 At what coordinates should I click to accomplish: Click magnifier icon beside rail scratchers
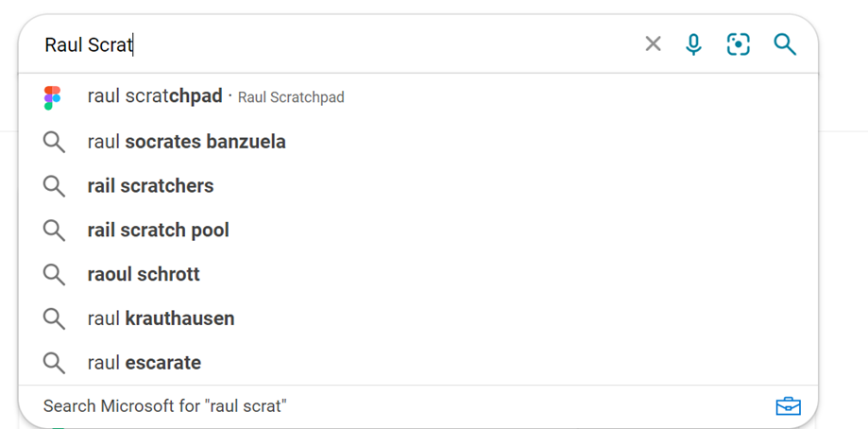[54, 186]
